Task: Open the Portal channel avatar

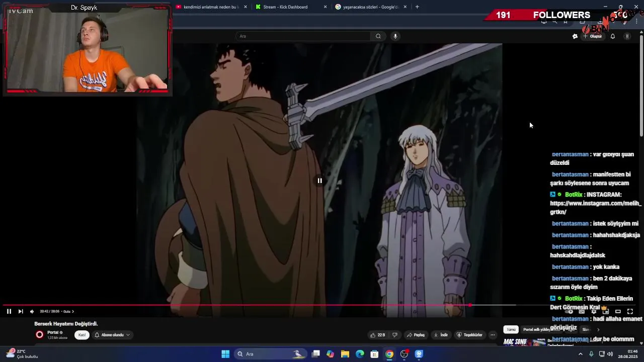Action: coord(40,335)
